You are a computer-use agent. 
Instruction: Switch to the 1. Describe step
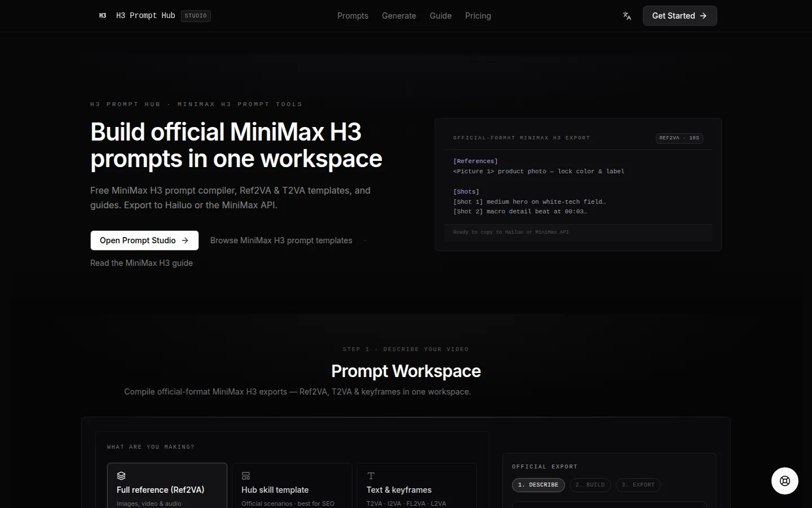tap(539, 485)
